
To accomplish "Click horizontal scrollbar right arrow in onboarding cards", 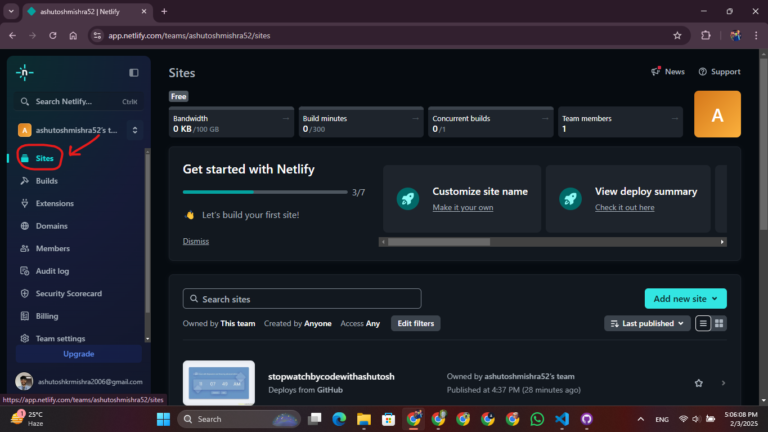I will coord(722,242).
